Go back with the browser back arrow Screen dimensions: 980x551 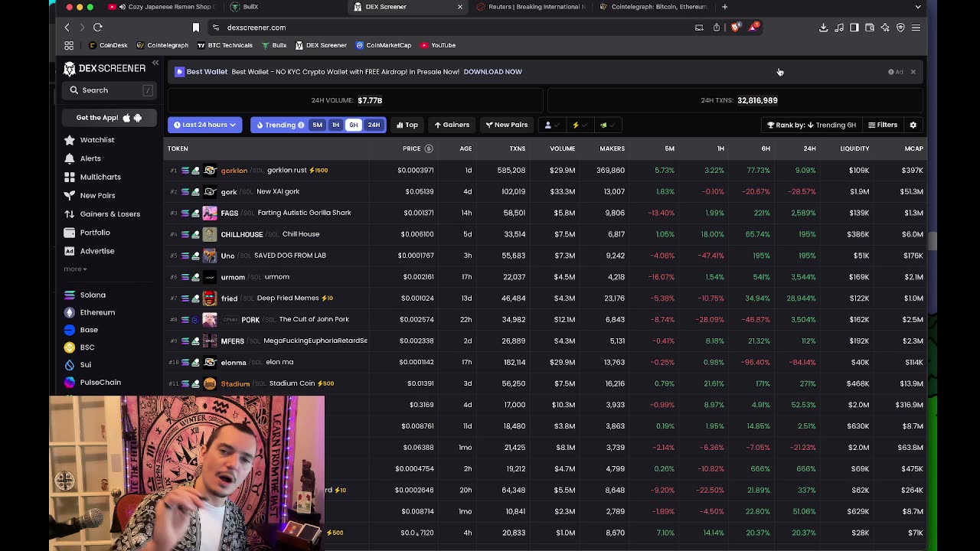67,28
